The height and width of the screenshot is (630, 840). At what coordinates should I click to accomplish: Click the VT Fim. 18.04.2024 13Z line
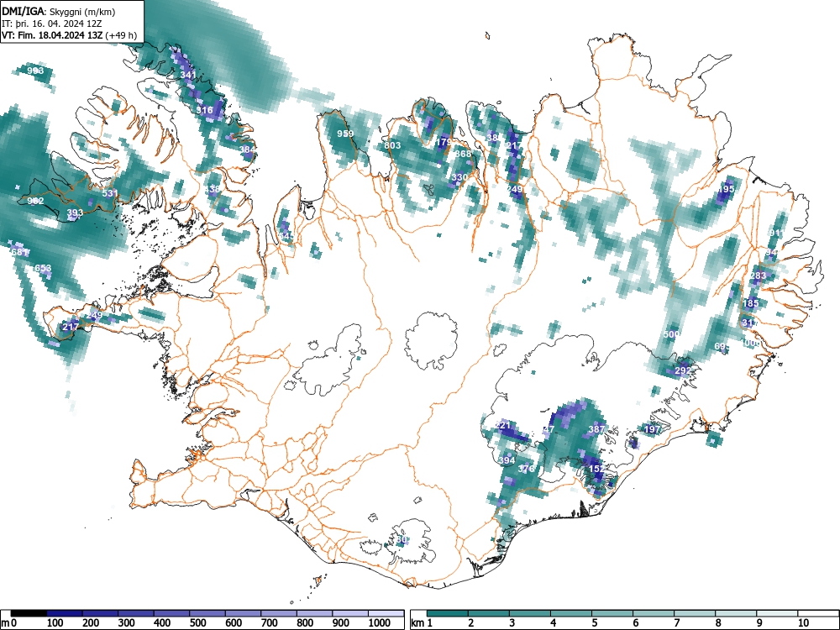69,35
